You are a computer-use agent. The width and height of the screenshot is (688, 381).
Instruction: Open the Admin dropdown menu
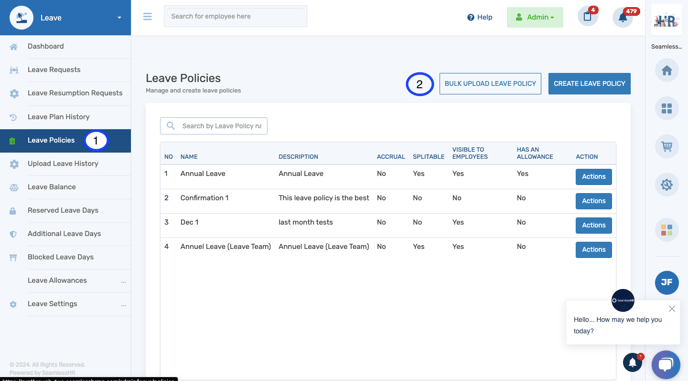click(535, 17)
